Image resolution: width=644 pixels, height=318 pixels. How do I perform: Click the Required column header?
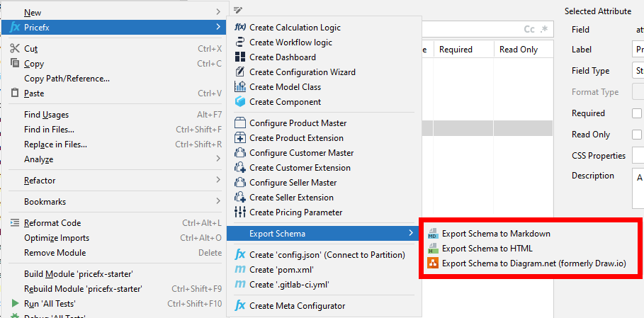[456, 50]
